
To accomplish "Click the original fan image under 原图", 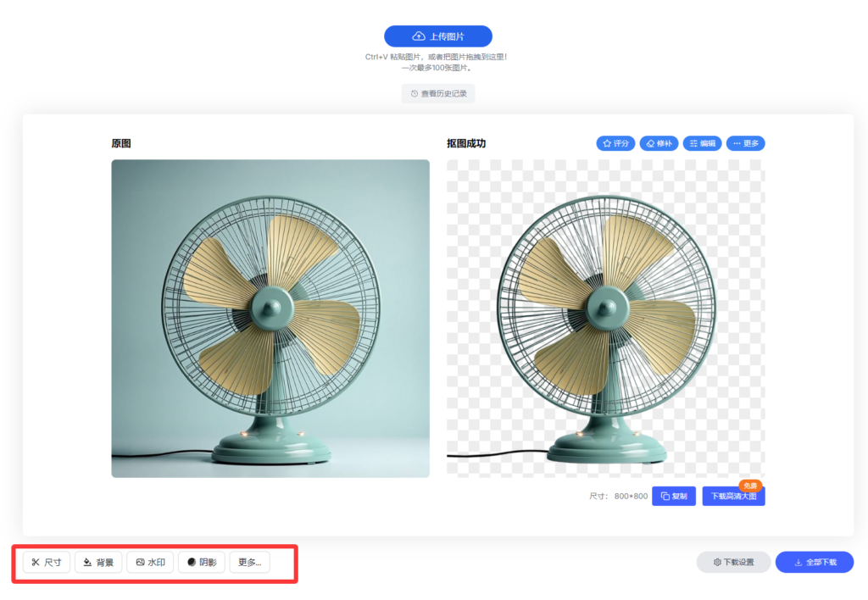I will (x=270, y=318).
